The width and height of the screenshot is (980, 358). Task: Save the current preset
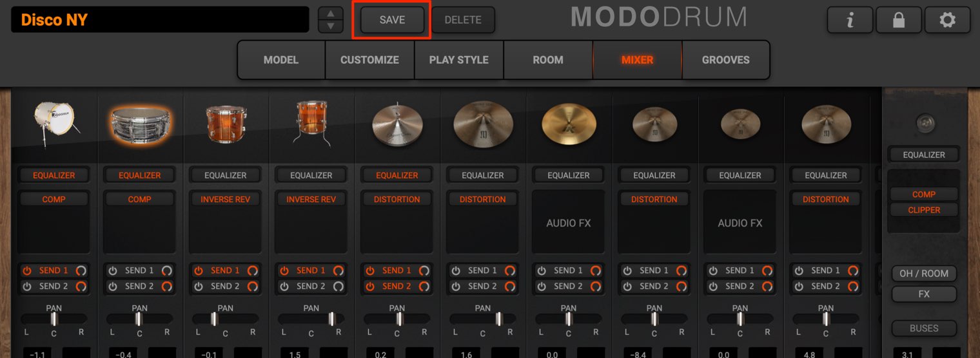pyautogui.click(x=392, y=20)
